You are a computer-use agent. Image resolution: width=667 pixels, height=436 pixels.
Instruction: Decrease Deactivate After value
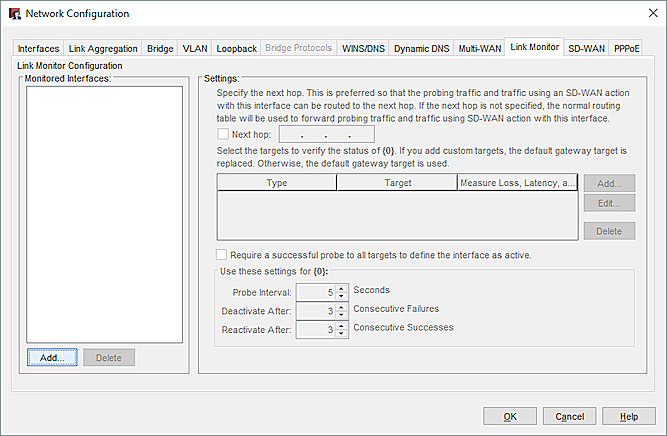pos(341,316)
